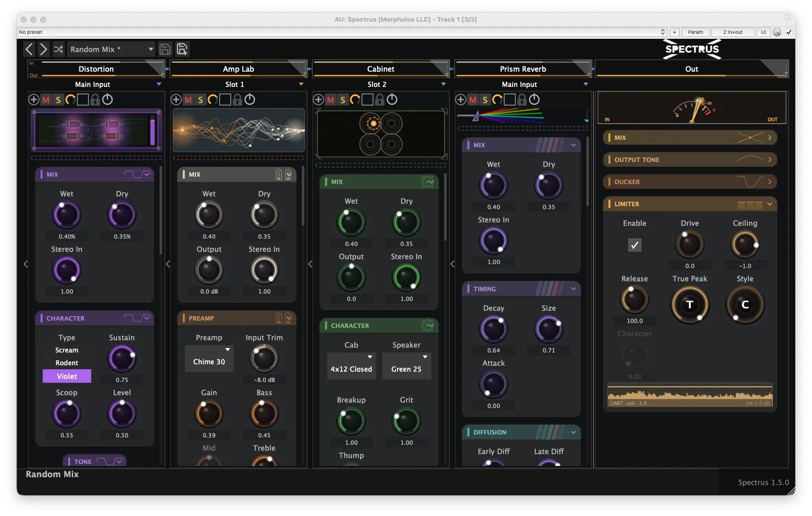Open the Random Mix preset dropdown
Image resolution: width=812 pixels, height=516 pixels.
coord(111,49)
